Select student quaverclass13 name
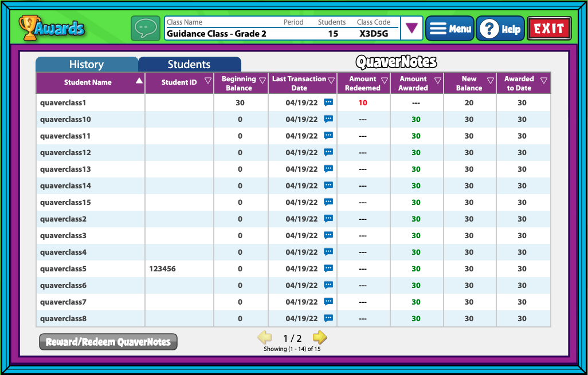 [65, 169]
